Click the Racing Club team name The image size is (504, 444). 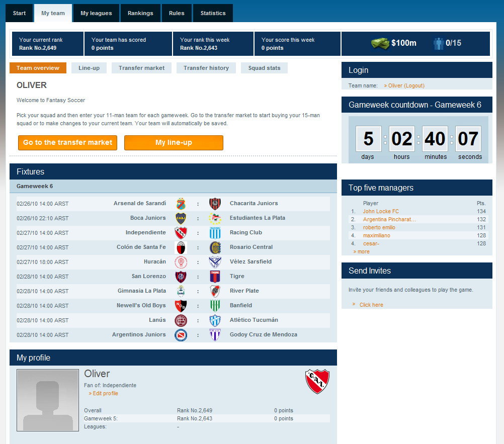click(x=246, y=233)
